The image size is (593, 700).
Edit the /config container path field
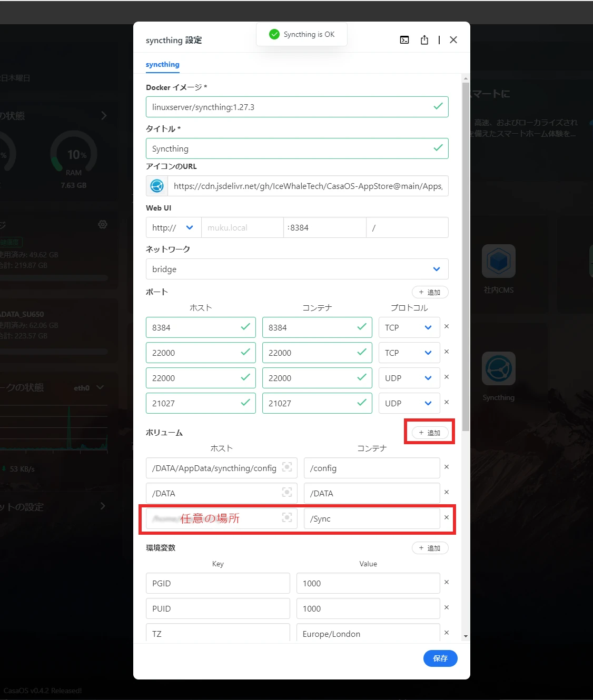click(372, 468)
